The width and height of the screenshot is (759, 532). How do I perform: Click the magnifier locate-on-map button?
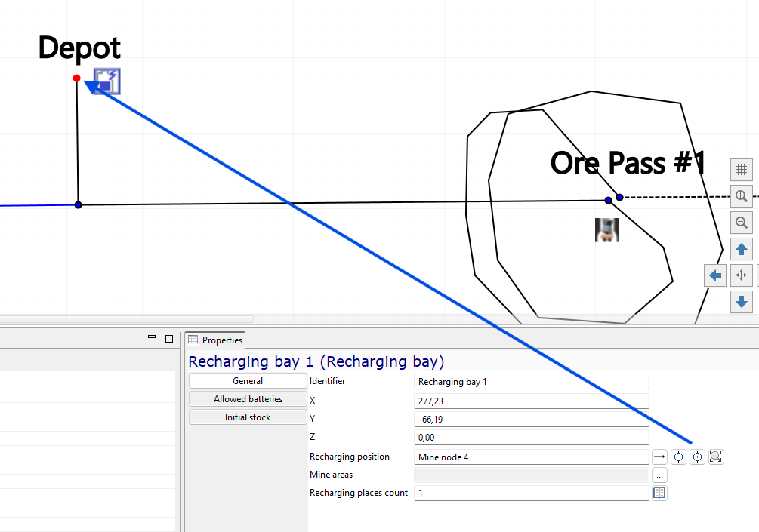[x=716, y=457]
